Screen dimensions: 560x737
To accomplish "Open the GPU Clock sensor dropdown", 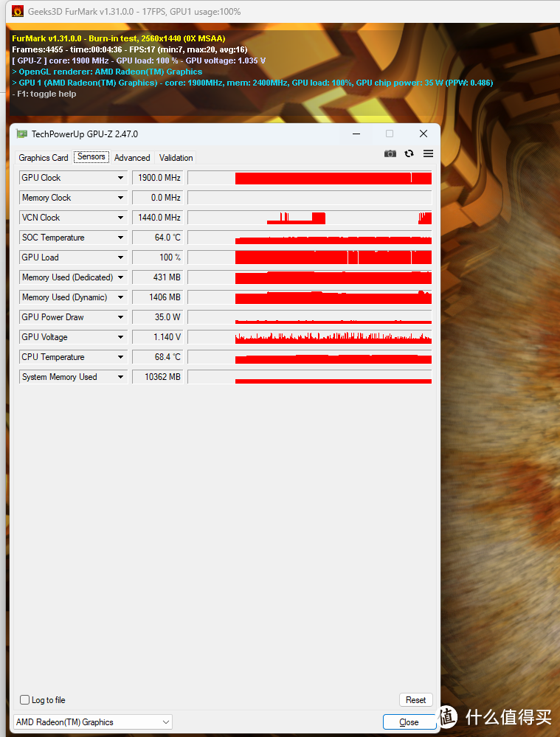I will pyautogui.click(x=121, y=178).
